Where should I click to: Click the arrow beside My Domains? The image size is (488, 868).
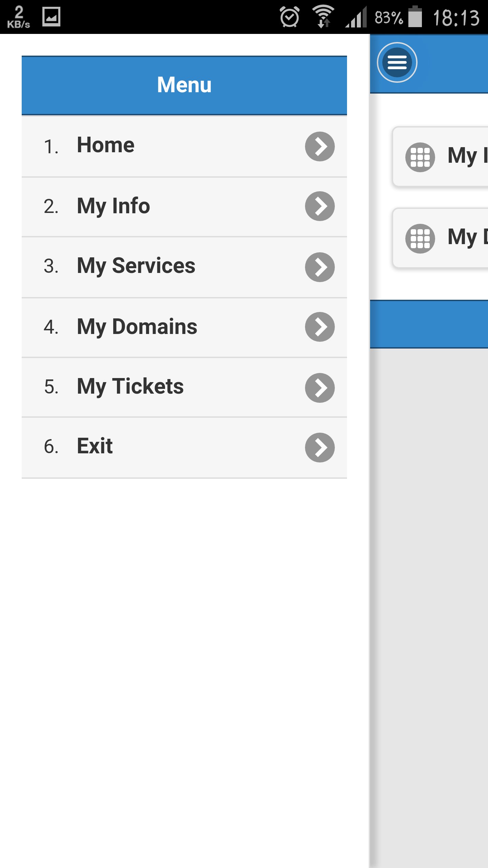(x=320, y=327)
